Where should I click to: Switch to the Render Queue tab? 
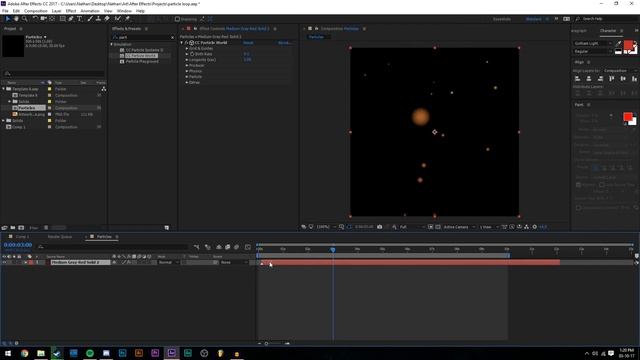pos(60,237)
